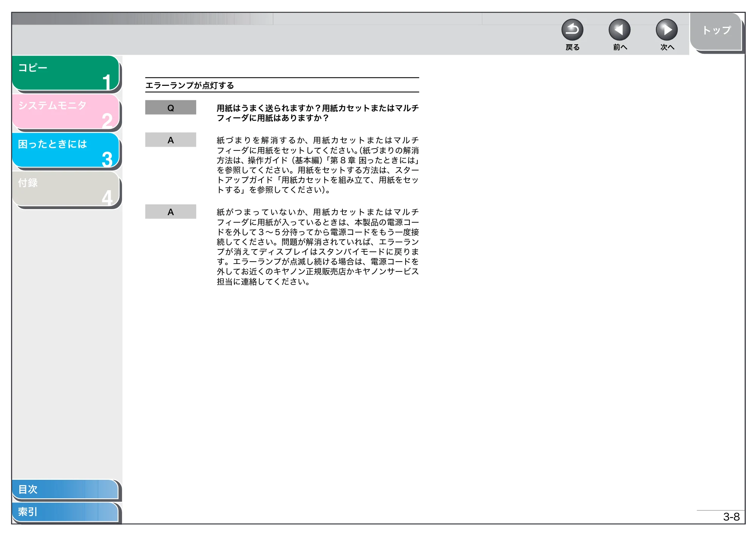This screenshot has width=756, height=535.
Task: Open the 索引 index button
Action: [65, 512]
